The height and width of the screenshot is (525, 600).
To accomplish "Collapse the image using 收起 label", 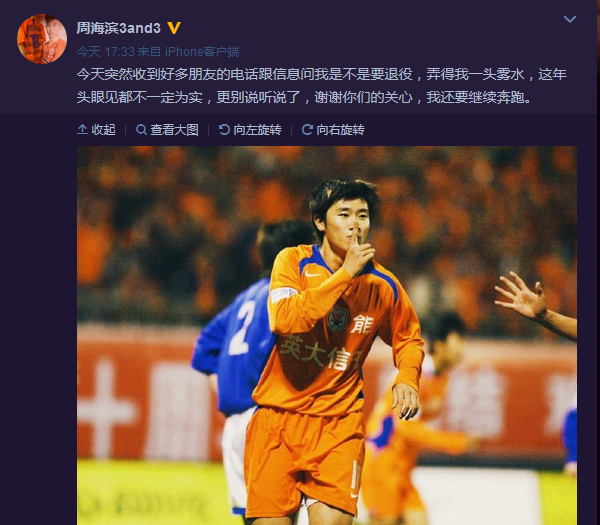I will click(103, 130).
